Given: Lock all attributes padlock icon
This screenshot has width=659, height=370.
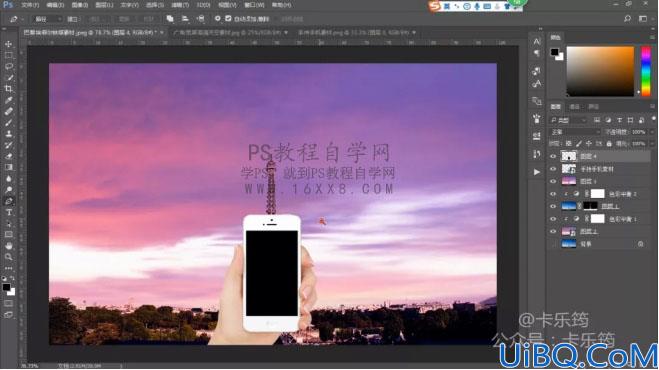Looking at the screenshot, I should (x=609, y=144).
